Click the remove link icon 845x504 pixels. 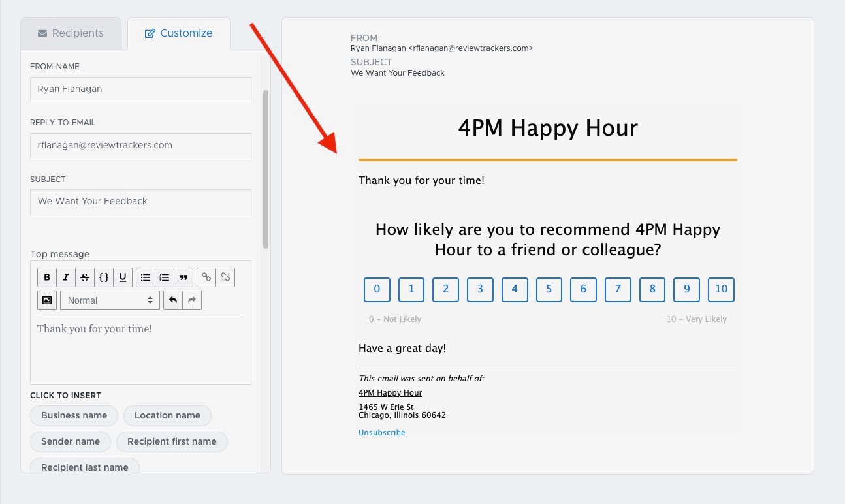tap(225, 277)
